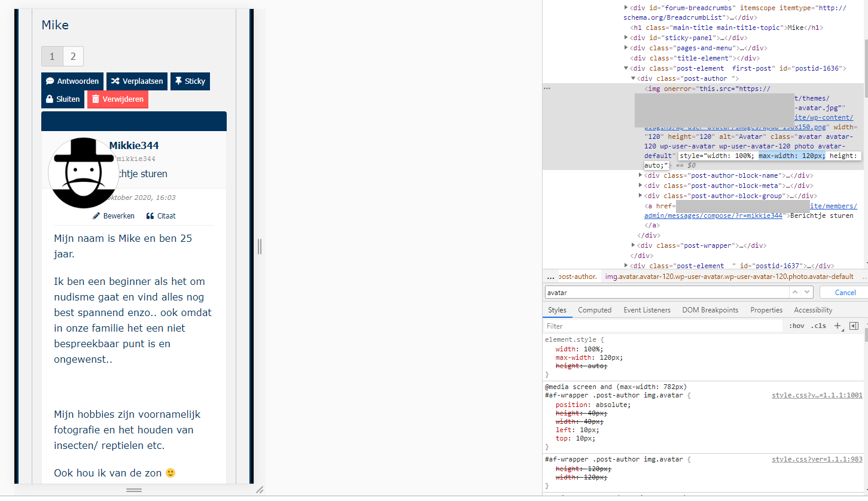Toggle the :hov element state panel

tap(796, 326)
